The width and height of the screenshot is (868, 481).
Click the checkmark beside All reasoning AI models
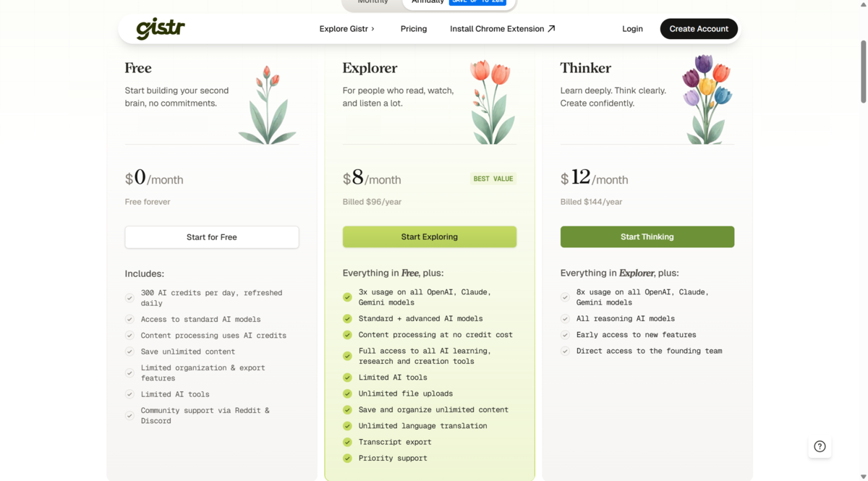click(565, 318)
